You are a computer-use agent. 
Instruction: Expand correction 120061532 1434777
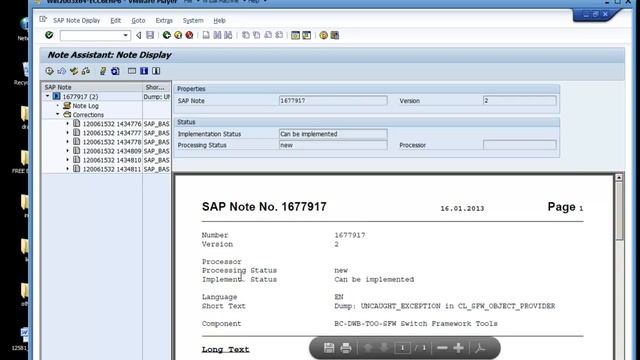tap(68, 133)
